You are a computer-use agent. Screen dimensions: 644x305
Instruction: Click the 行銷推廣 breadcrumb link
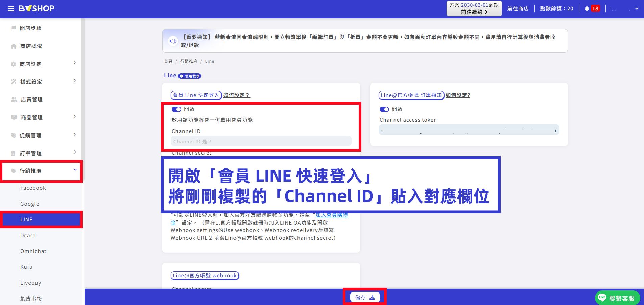[189, 61]
